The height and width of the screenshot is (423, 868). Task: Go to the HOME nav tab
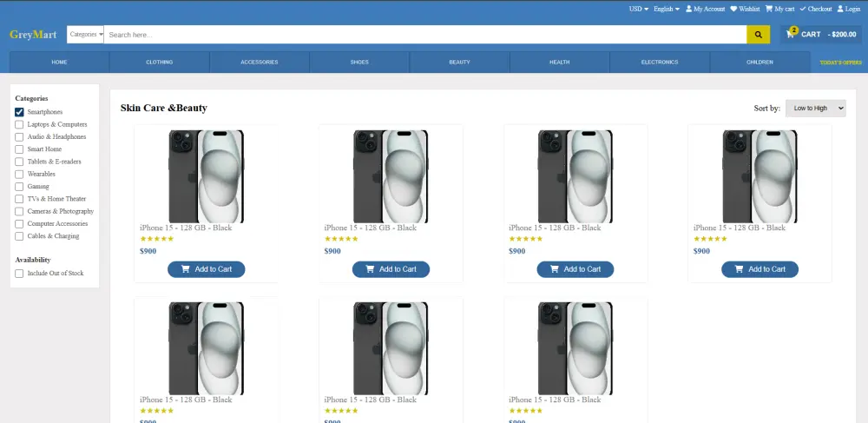click(x=59, y=62)
